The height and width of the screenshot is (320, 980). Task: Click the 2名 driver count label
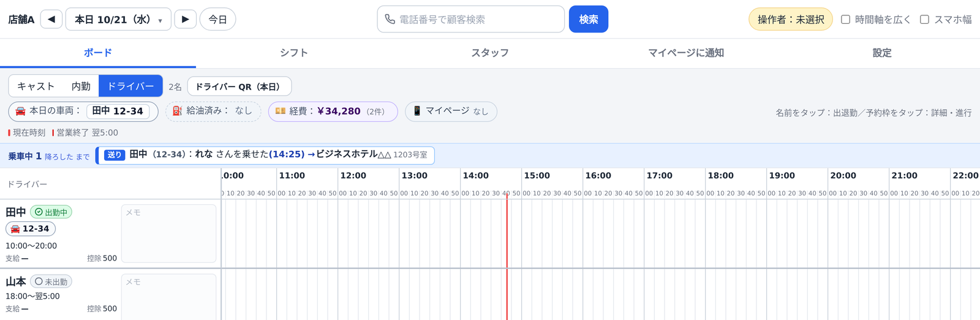pos(175,87)
